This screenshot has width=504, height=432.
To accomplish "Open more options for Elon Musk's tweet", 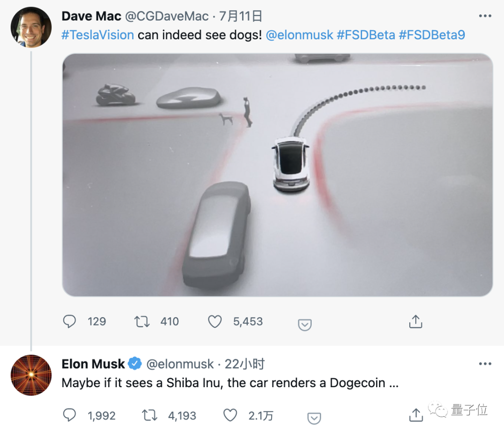I will click(485, 363).
